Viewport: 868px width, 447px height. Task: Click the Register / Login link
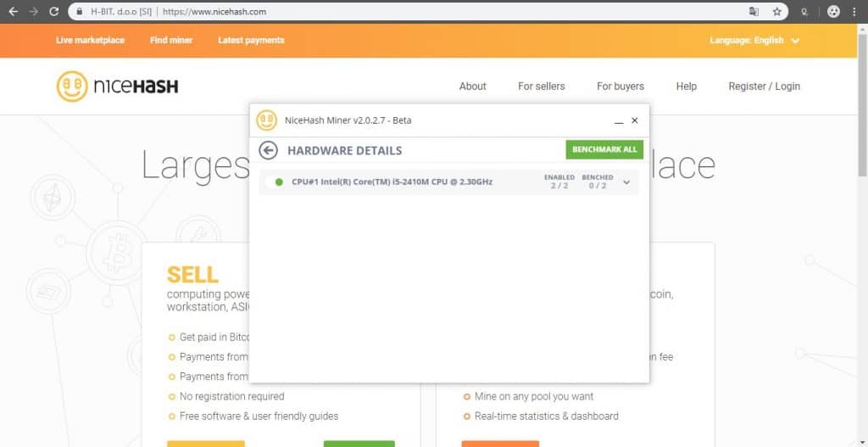coord(765,87)
